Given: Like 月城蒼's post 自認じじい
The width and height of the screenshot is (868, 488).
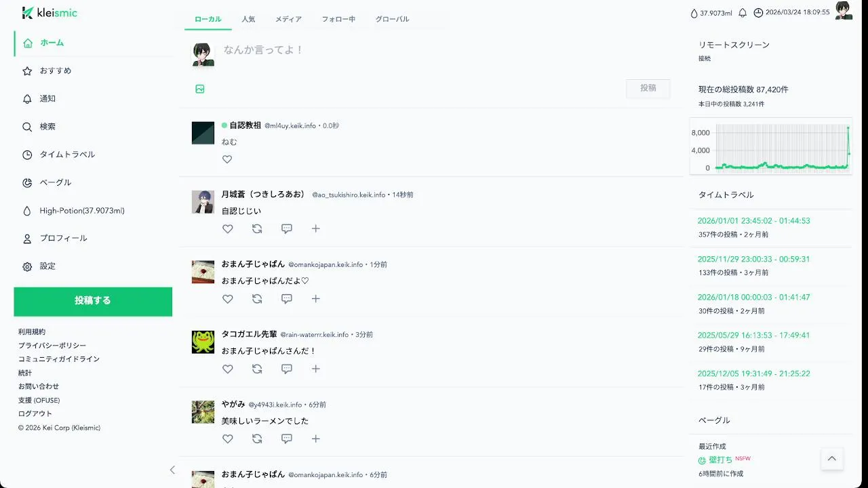Looking at the screenshot, I should (x=227, y=229).
